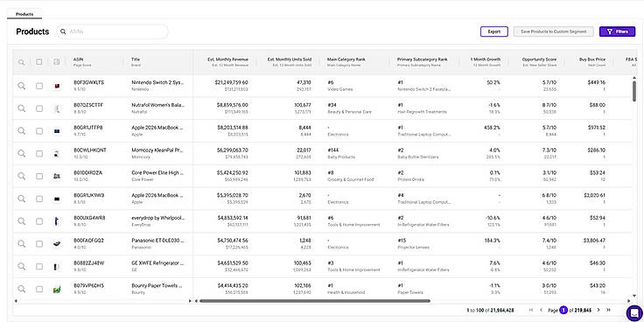Click the Export button
Image resolution: width=644 pixels, height=322 pixels.
pos(494,31)
